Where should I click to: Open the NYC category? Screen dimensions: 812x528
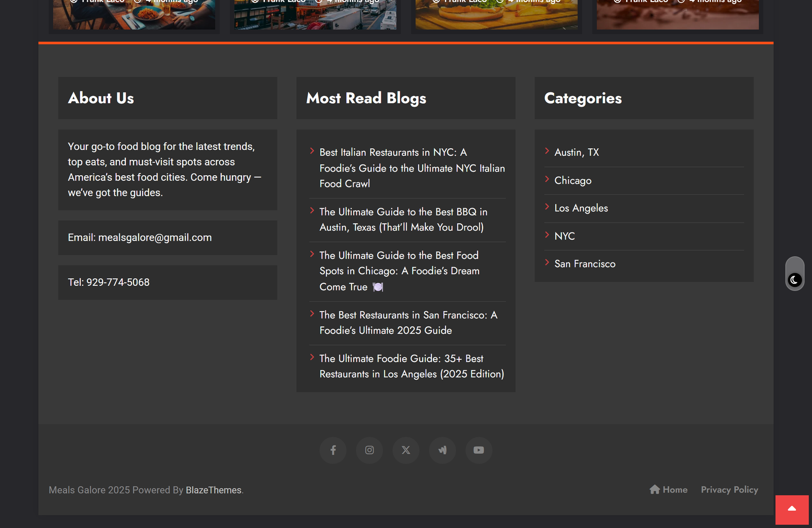point(564,236)
